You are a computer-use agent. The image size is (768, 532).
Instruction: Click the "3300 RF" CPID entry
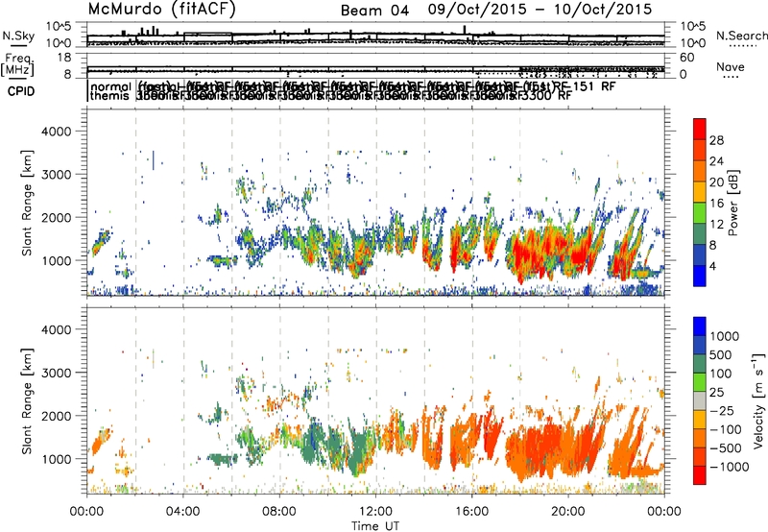tap(545, 96)
